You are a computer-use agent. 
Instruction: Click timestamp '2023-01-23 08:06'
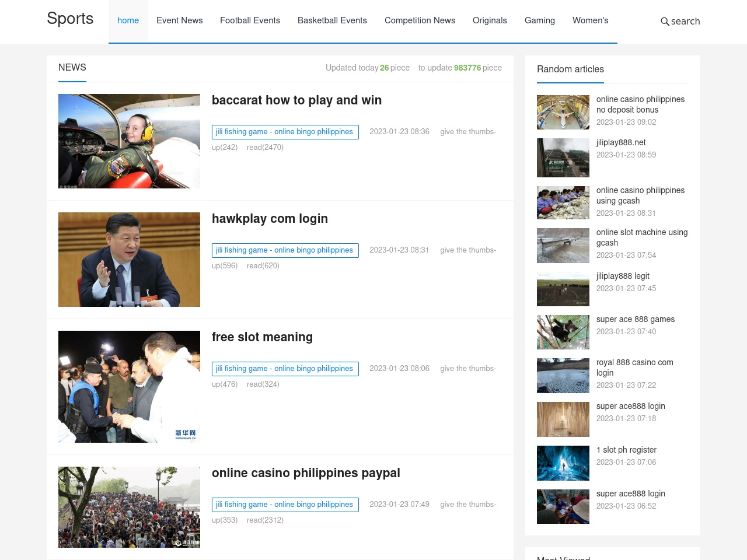tap(399, 369)
